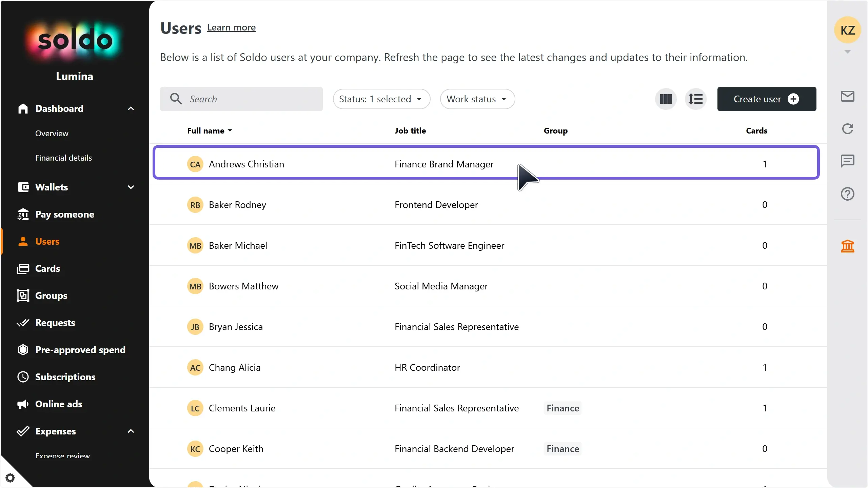Open the Status: 1 selected dropdown

381,99
